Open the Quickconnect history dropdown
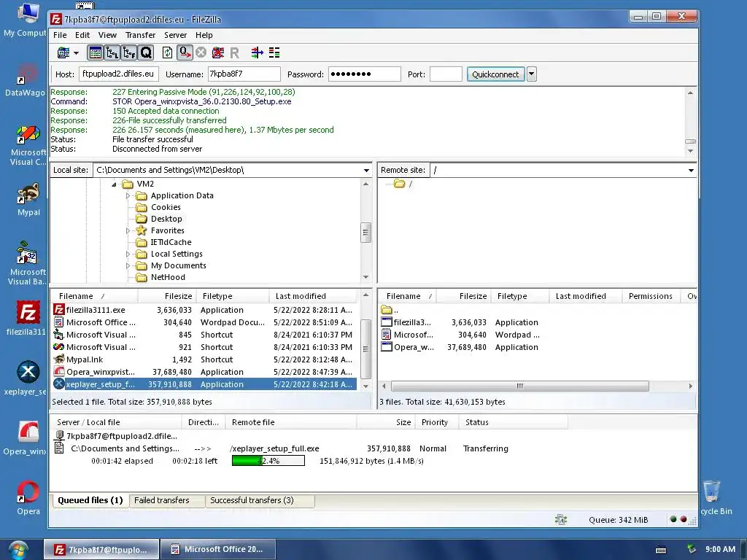The width and height of the screenshot is (747, 560). tap(532, 74)
